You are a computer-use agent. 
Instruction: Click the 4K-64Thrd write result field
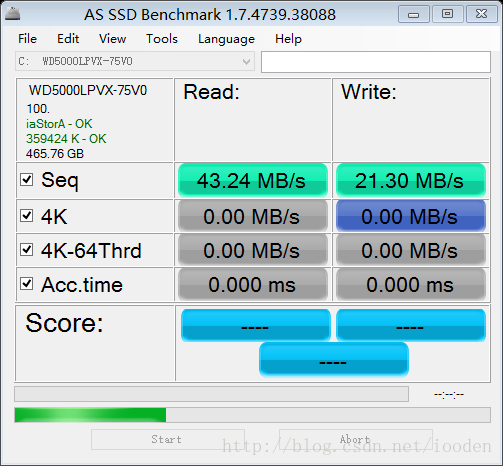pyautogui.click(x=411, y=250)
